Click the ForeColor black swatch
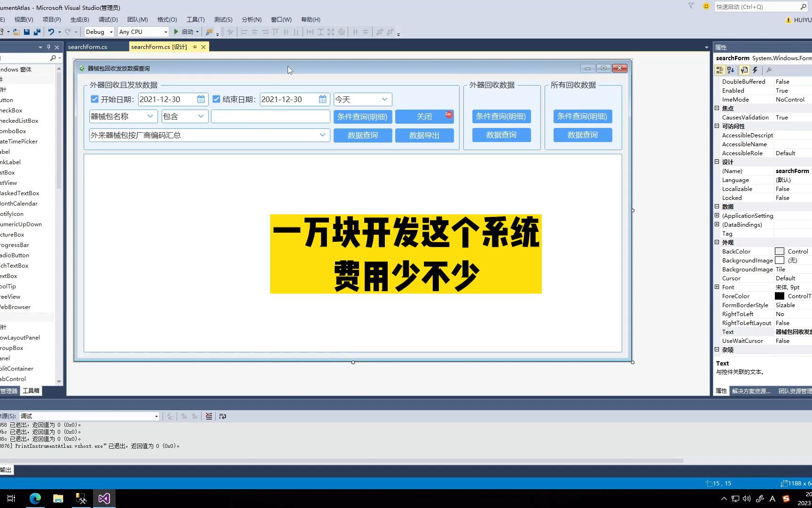This screenshot has height=508, width=812. 780,296
